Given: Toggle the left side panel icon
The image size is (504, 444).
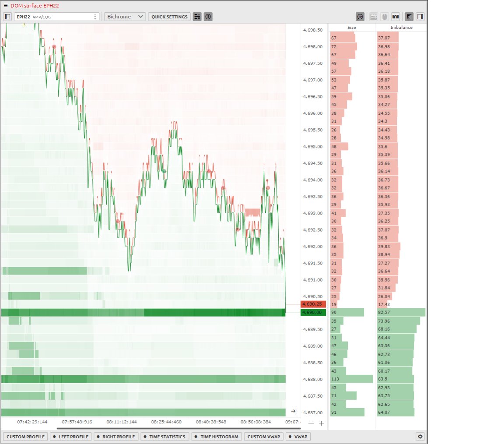Looking at the screenshot, I should (x=8, y=17).
